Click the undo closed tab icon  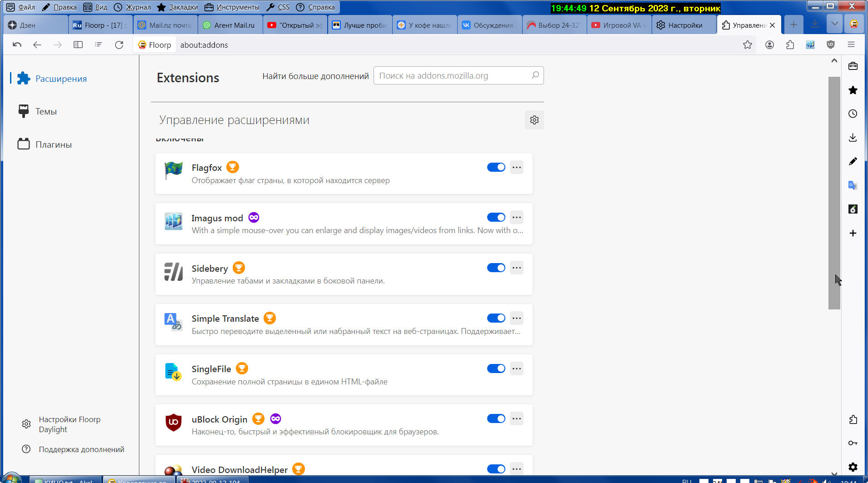(17, 45)
